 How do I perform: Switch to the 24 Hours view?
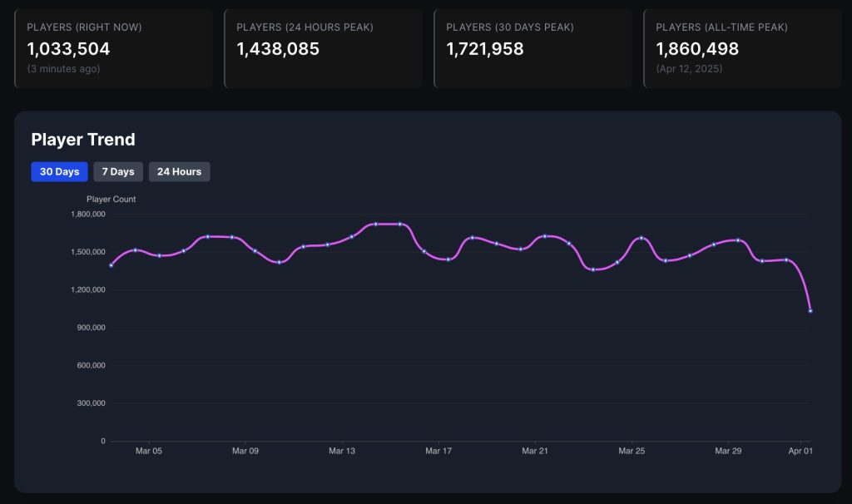(x=179, y=171)
